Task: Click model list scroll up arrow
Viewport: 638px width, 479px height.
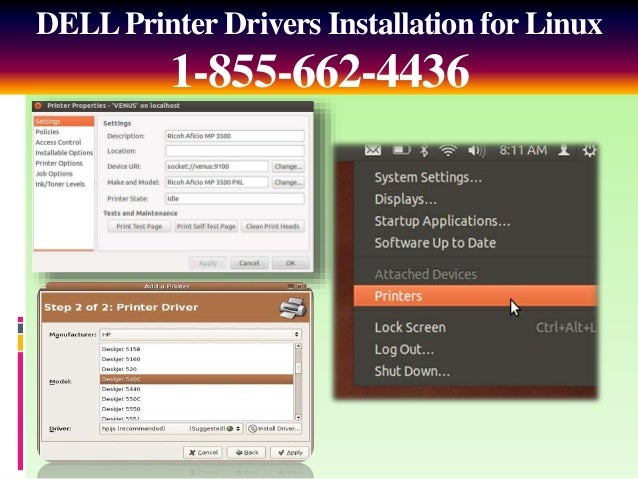Action: (x=298, y=346)
